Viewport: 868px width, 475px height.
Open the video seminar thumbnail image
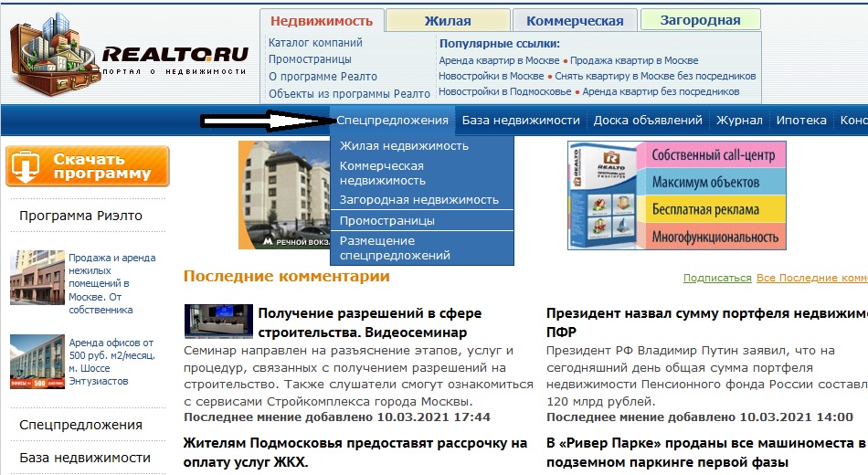point(218,322)
